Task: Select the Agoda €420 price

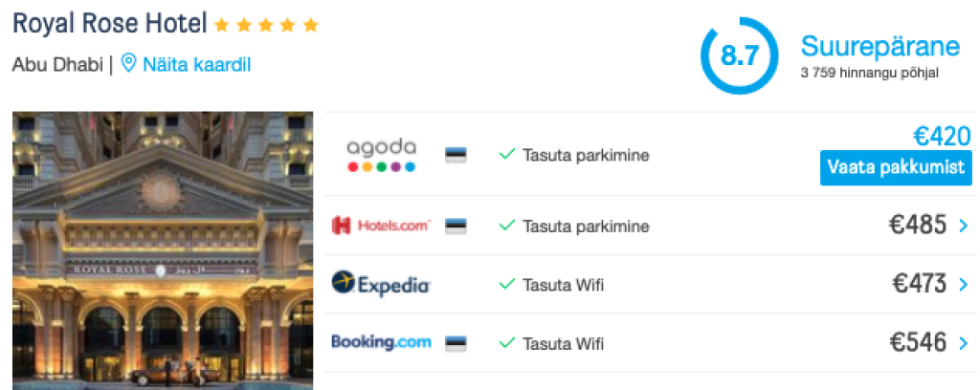Action: tap(942, 136)
